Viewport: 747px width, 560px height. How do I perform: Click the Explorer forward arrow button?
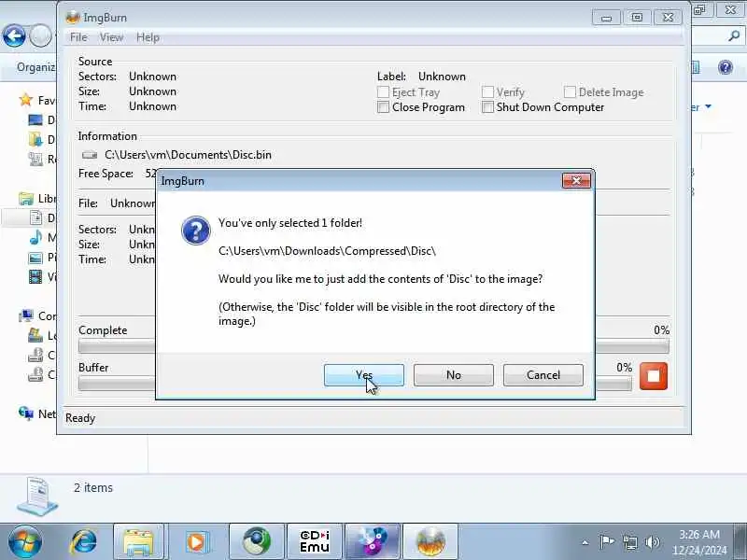(41, 36)
